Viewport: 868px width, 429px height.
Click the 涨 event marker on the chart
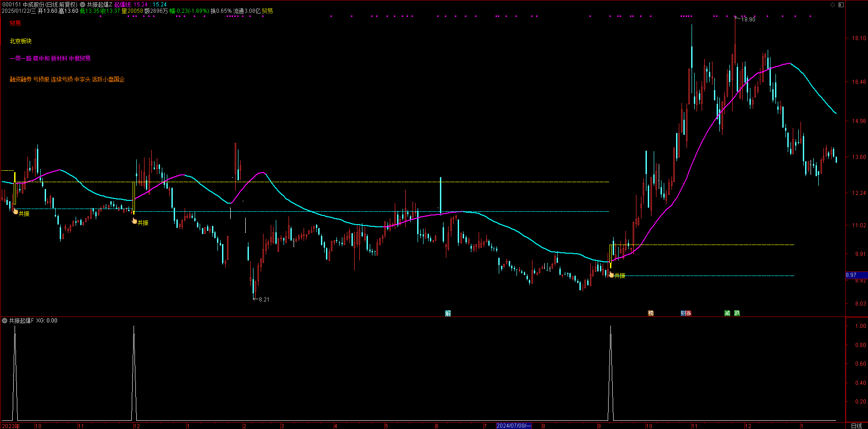click(689, 313)
